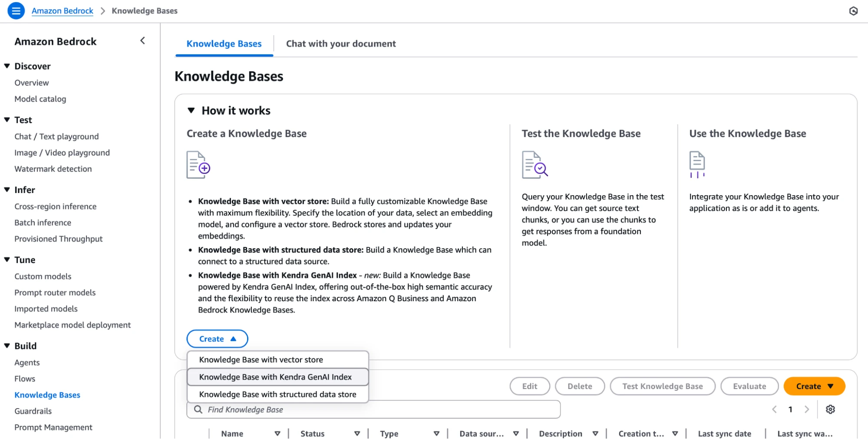The width and height of the screenshot is (868, 439).
Task: Click the Test the Knowledge Base document icon
Action: (535, 165)
